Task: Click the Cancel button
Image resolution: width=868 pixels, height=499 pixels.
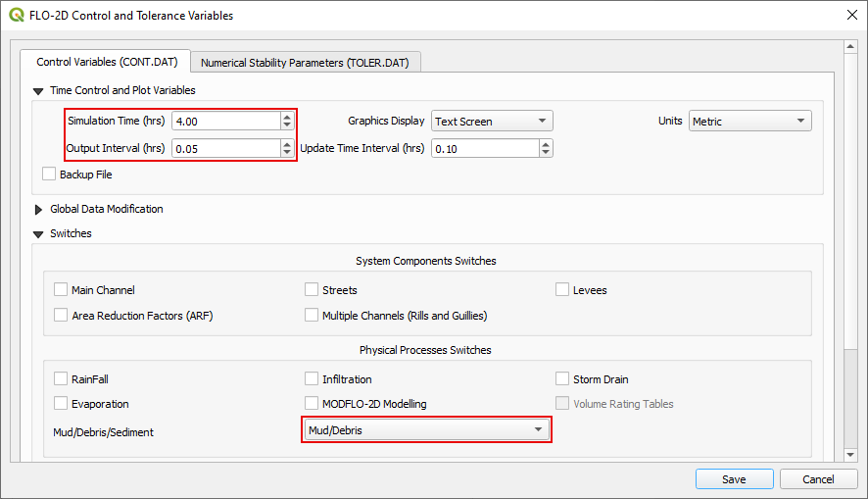Action: tap(818, 479)
